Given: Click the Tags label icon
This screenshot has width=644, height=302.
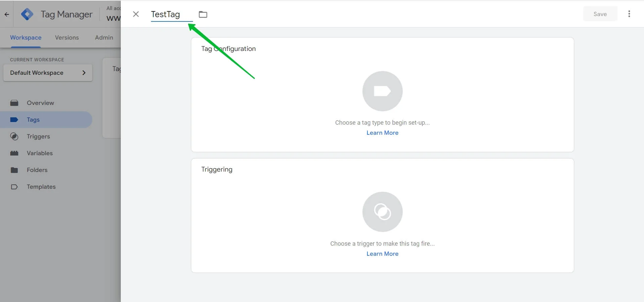Looking at the screenshot, I should pos(14,120).
